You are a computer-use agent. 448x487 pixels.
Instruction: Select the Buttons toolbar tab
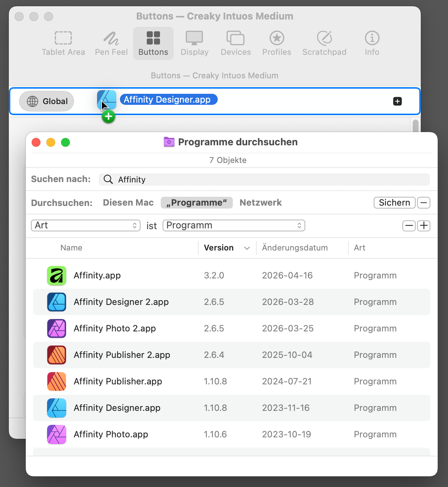pos(153,43)
